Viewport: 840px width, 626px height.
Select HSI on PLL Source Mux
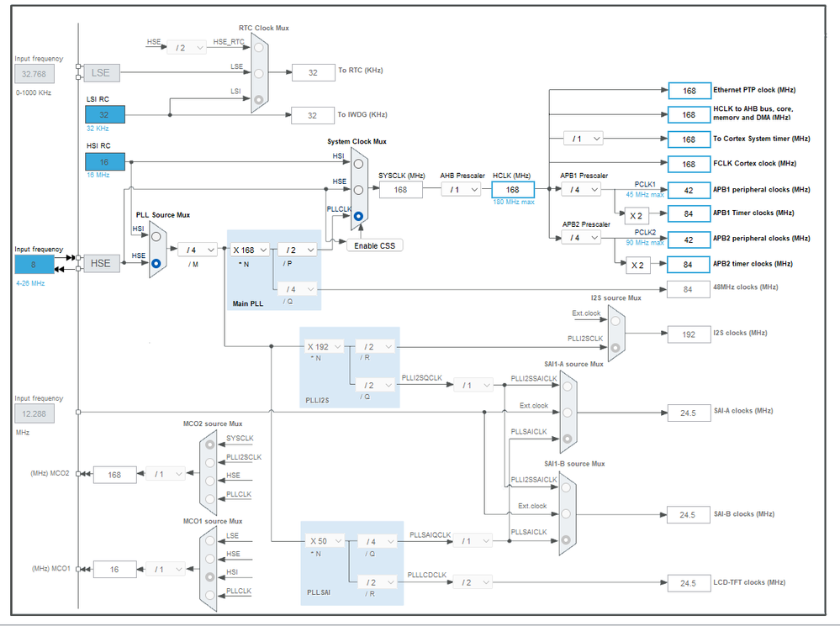pos(156,237)
